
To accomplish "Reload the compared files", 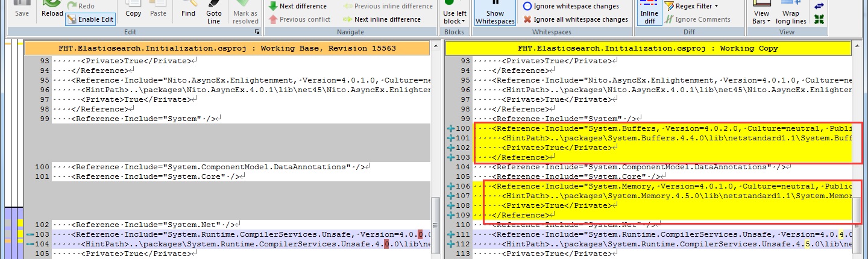I will tap(52, 9).
